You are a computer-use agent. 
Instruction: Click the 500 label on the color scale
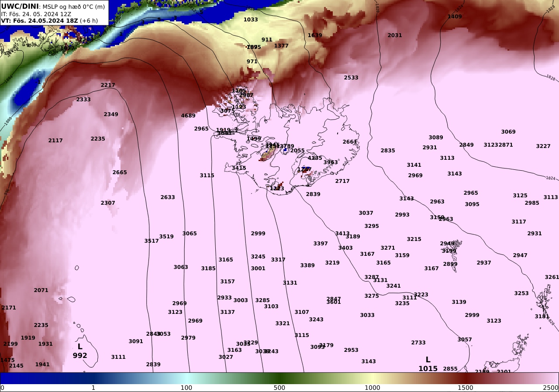point(279,388)
